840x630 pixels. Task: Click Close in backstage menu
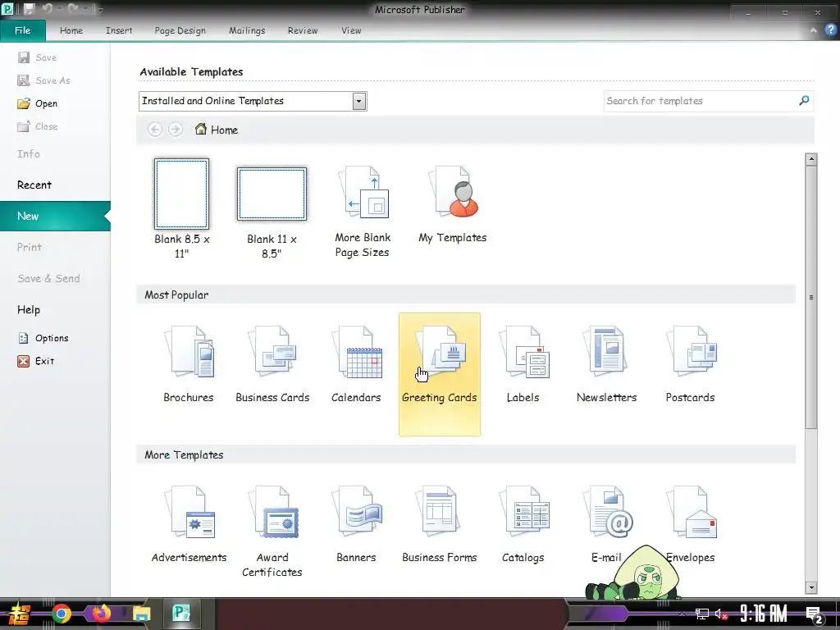pyautogui.click(x=38, y=126)
